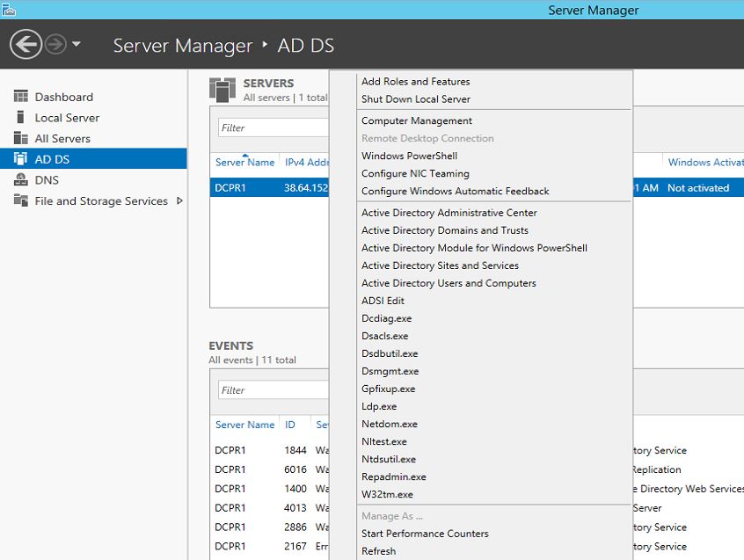Select the DNS icon in sidebar
The width and height of the screenshot is (744, 560).
click(x=20, y=180)
